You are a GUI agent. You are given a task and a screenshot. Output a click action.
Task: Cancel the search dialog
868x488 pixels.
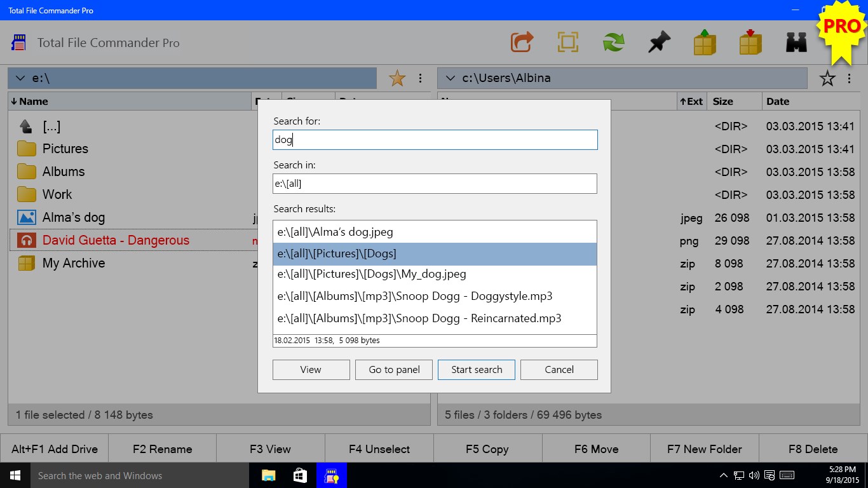(559, 370)
